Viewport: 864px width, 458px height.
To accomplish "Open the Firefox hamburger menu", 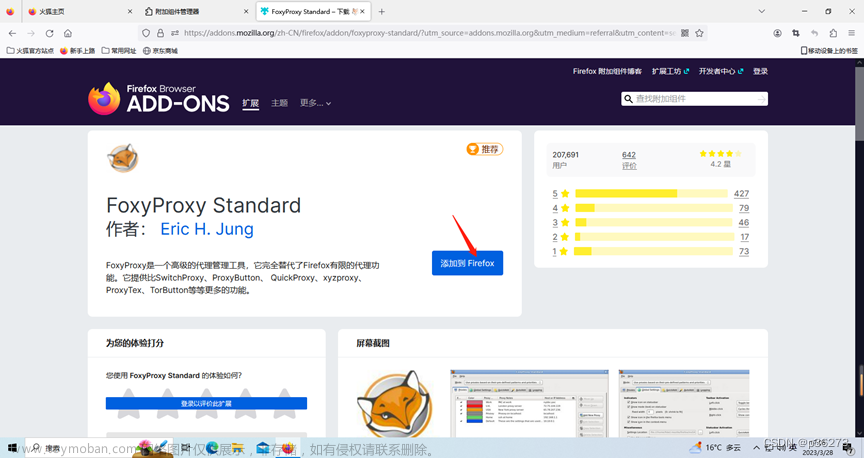I will point(851,33).
